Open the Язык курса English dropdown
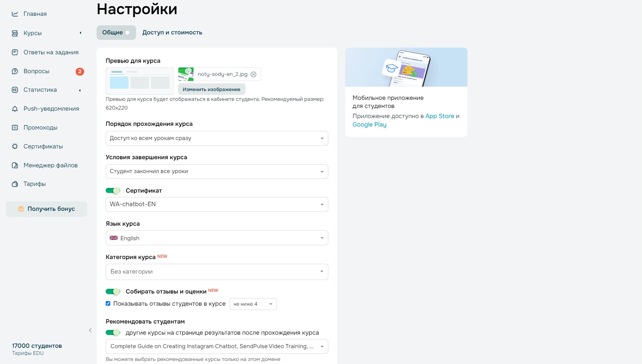This screenshot has width=642, height=364. (x=217, y=238)
